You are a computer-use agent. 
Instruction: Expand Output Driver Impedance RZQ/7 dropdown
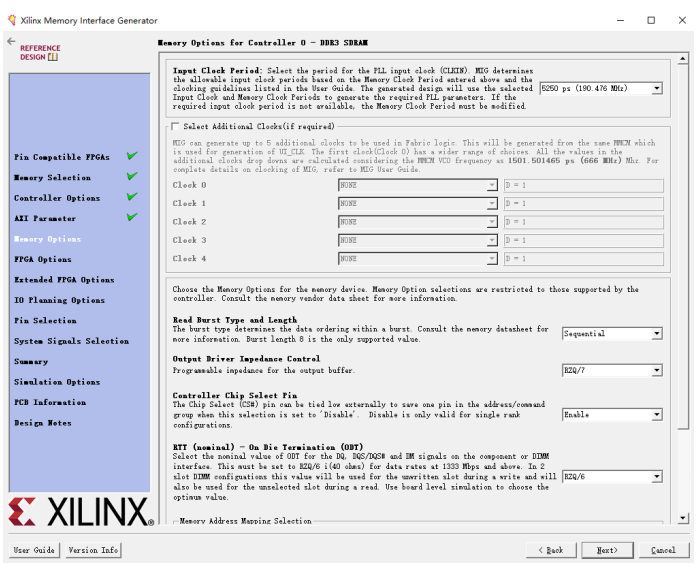point(612,370)
